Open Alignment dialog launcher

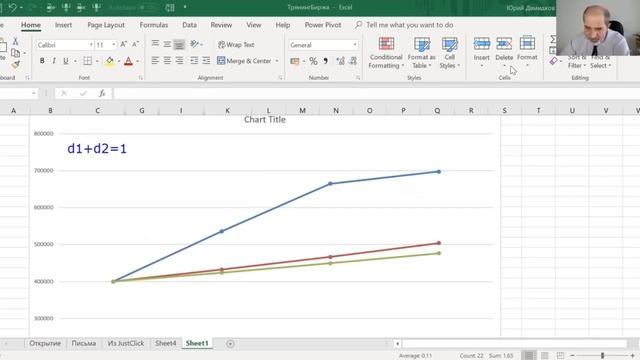click(x=280, y=78)
